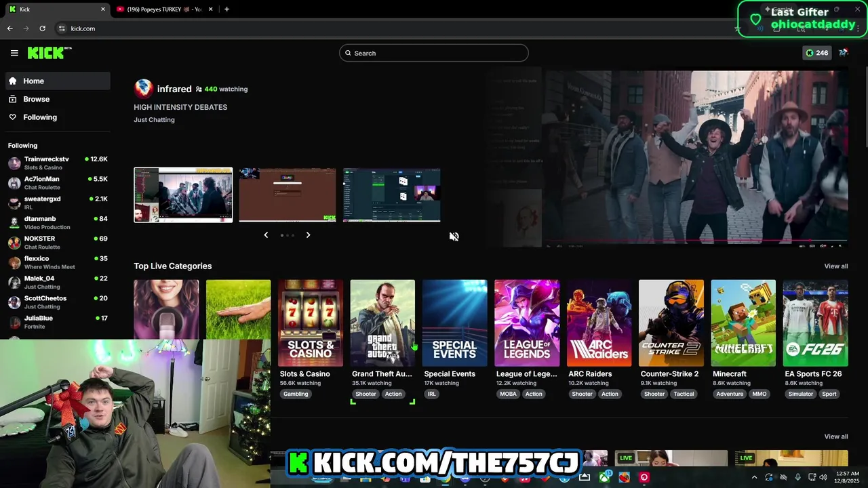Viewport: 868px width, 488px height.
Task: Open Ac7ionMan avatar in Following list
Action: coord(14,183)
